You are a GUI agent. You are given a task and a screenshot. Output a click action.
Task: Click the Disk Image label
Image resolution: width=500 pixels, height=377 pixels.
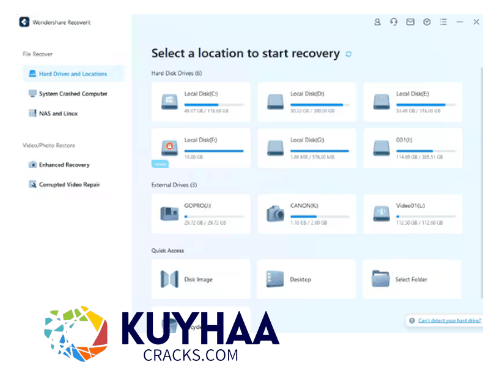[198, 279]
